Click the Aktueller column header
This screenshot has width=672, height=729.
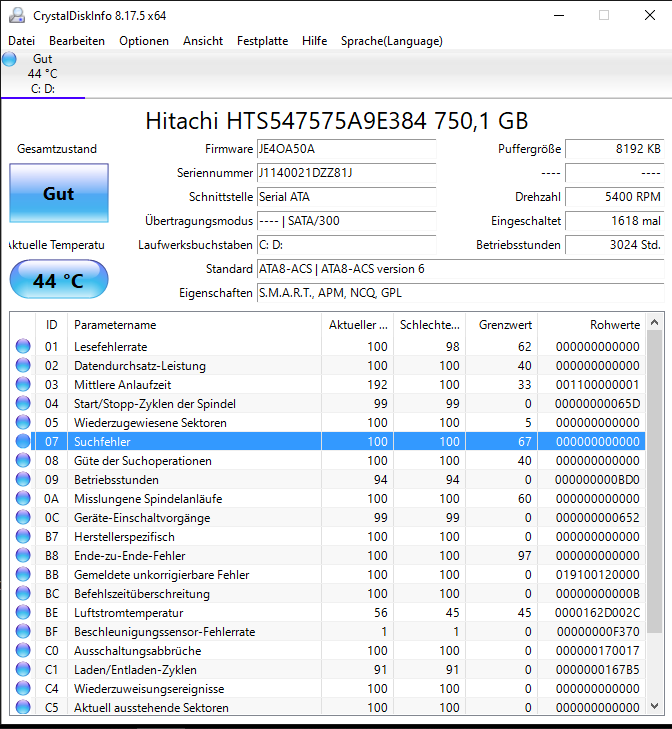[x=357, y=325]
